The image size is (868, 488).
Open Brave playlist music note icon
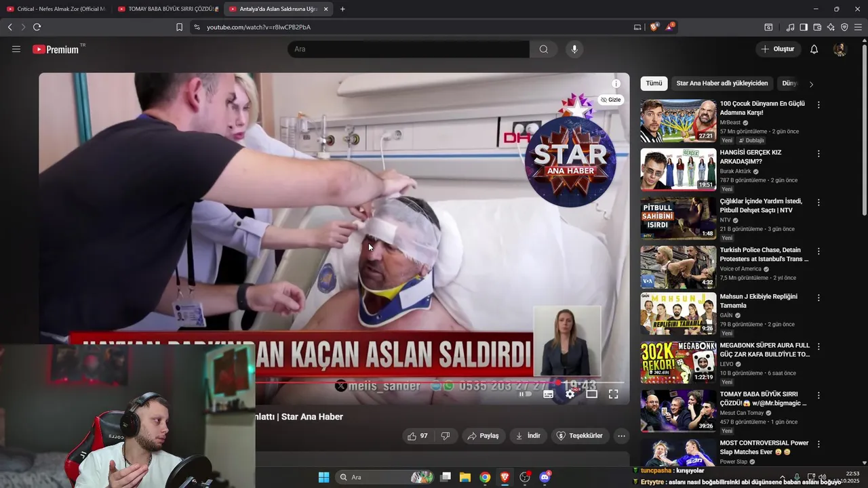click(x=790, y=27)
